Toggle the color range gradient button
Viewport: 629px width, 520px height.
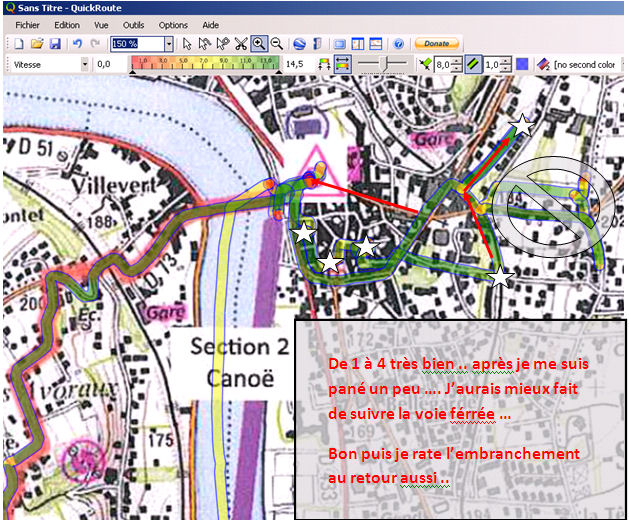[342, 64]
